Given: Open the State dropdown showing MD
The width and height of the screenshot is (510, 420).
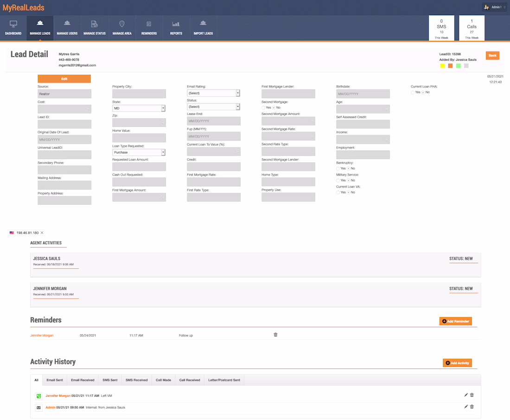Looking at the screenshot, I should point(139,108).
